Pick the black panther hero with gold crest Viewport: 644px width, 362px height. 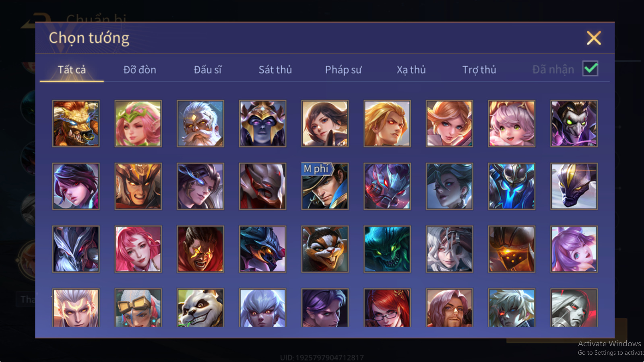pyautogui.click(x=574, y=186)
